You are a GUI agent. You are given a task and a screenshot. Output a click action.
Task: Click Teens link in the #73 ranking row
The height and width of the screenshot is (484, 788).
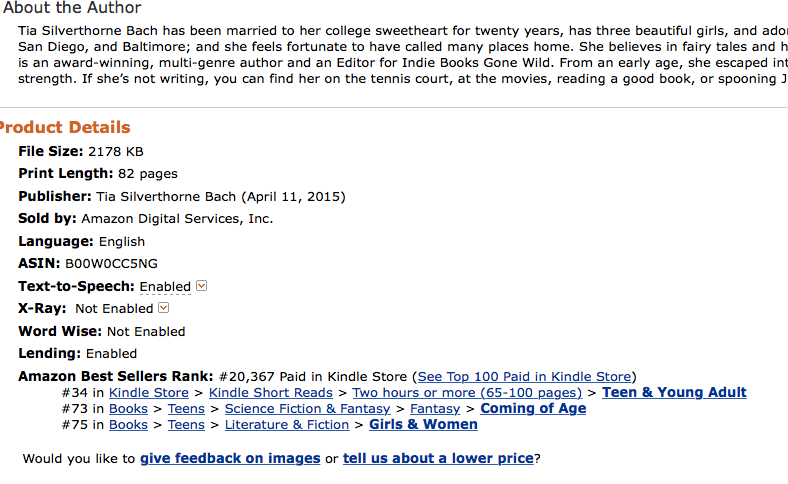pyautogui.click(x=186, y=409)
